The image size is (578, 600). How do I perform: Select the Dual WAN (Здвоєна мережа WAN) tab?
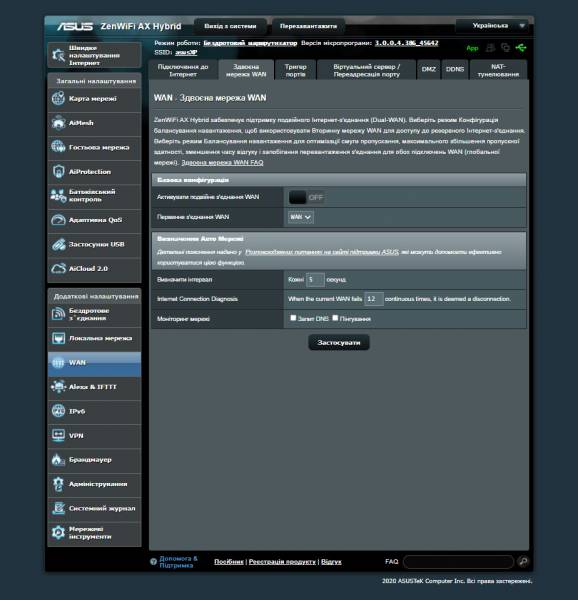point(246,70)
